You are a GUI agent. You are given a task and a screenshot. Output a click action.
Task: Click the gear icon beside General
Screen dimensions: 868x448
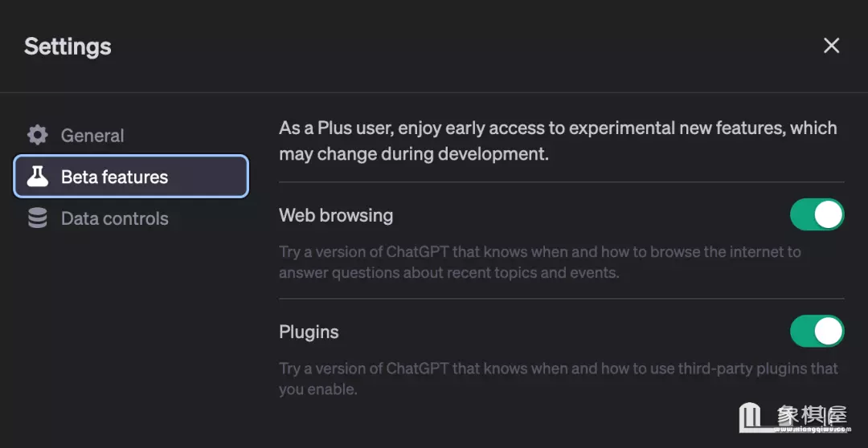[38, 135]
